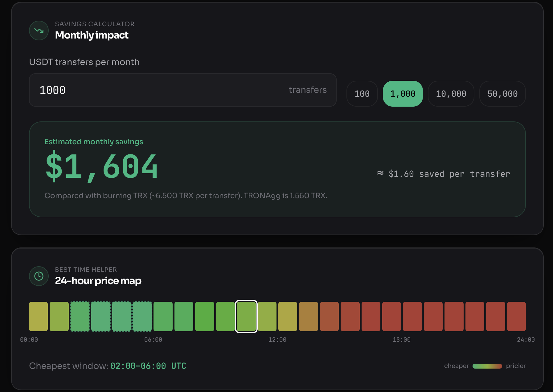553x392 pixels.
Task: Click the 'transfers' suffix in the input
Action: [x=308, y=90]
